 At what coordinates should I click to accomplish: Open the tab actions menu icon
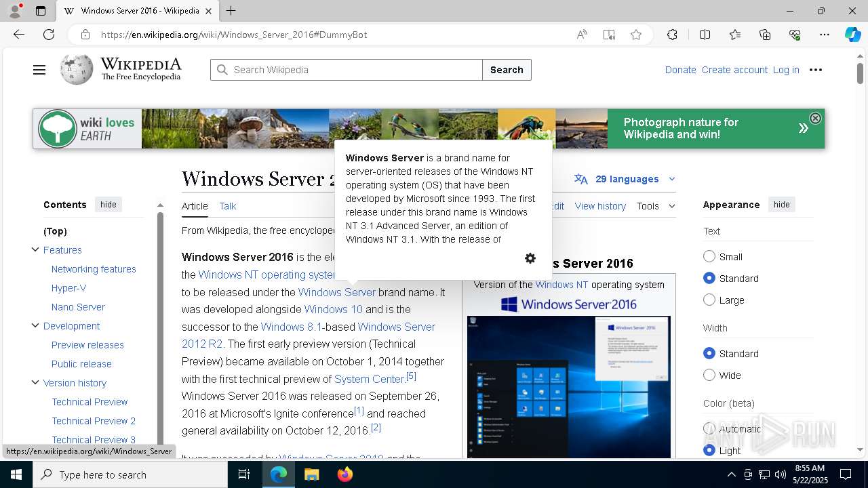[x=41, y=11]
